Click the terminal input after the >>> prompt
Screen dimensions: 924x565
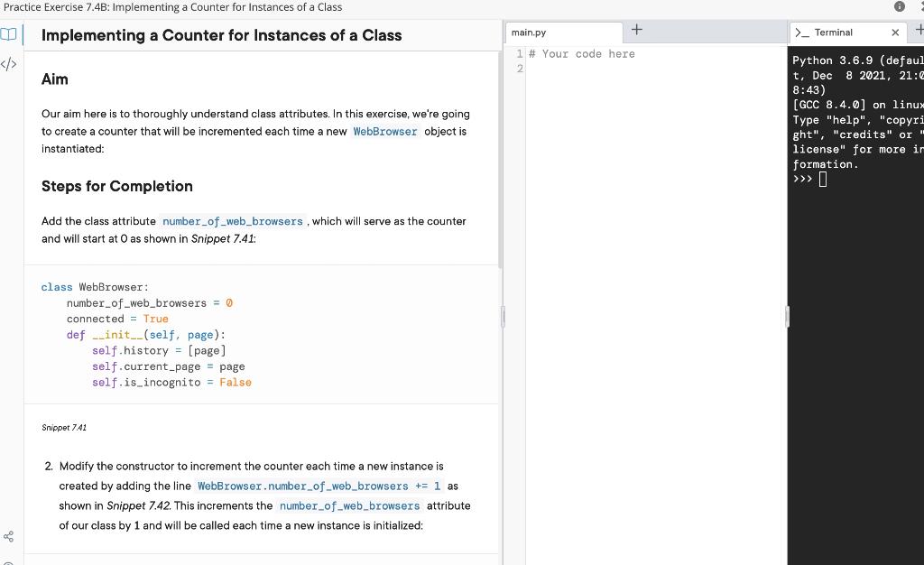point(821,179)
